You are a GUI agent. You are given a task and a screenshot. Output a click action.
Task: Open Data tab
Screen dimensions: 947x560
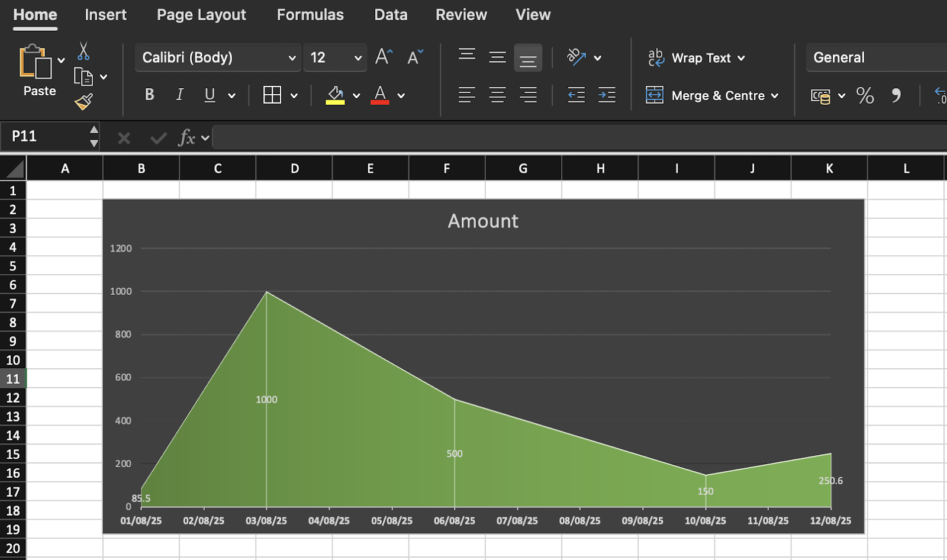pos(391,15)
